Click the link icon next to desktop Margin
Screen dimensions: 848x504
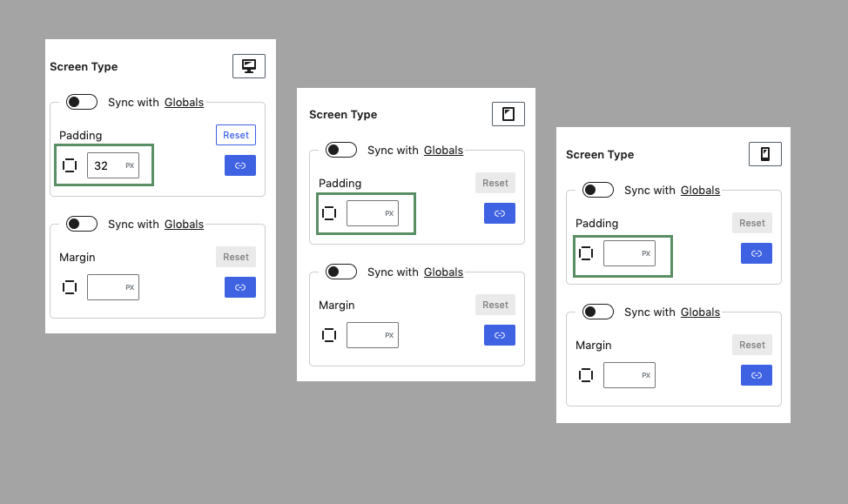239,286
